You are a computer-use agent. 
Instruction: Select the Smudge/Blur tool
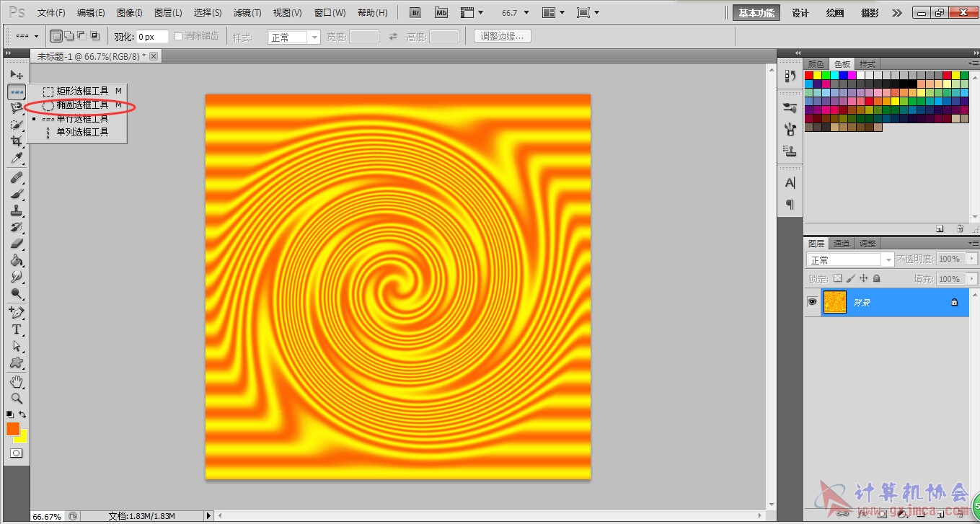(x=17, y=277)
